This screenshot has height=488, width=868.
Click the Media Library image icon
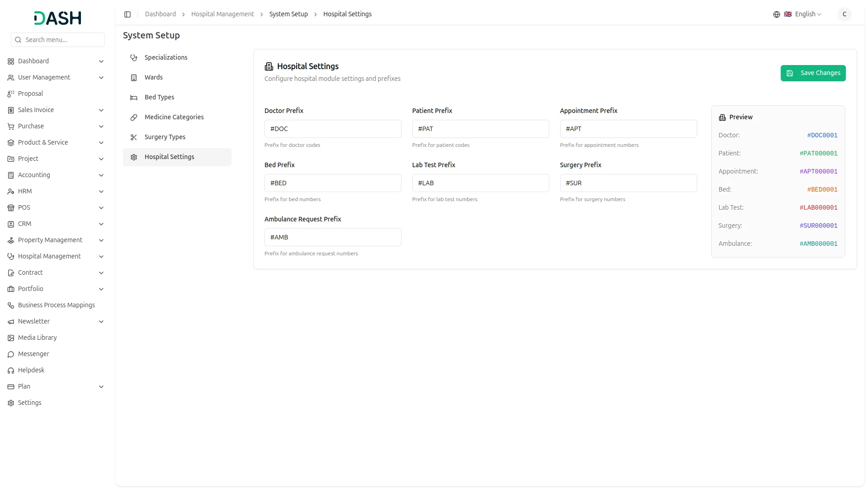11,338
